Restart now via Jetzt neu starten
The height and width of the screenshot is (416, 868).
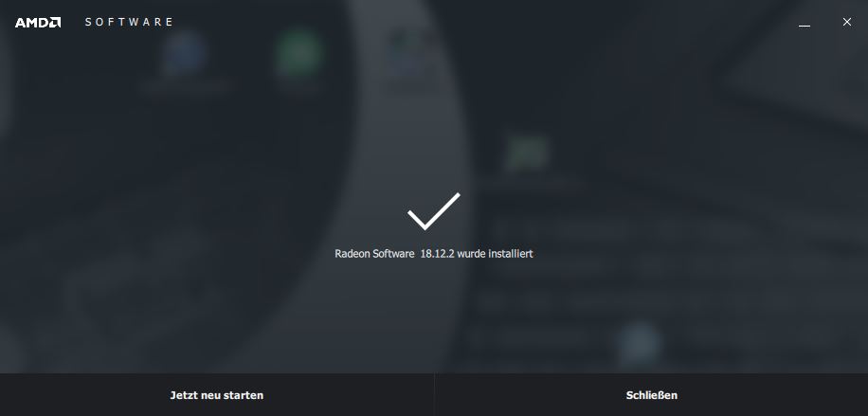click(x=216, y=395)
